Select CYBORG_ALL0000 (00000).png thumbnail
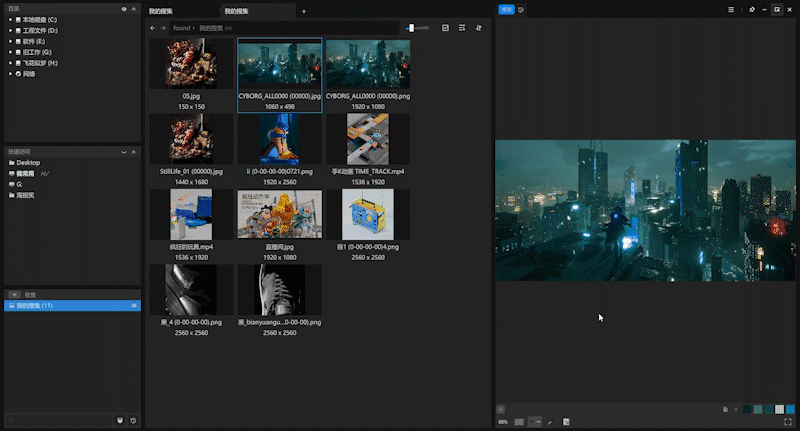The image size is (800, 431). pos(368,64)
